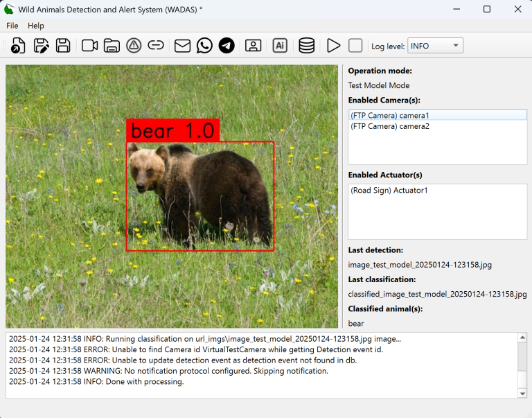Open the Help menu
This screenshot has width=532, height=418.
point(36,26)
